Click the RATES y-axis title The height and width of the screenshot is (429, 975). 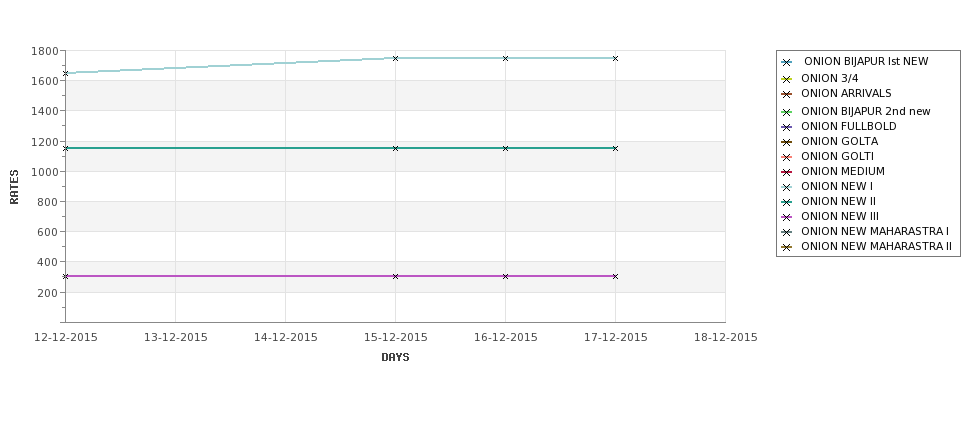point(14,187)
